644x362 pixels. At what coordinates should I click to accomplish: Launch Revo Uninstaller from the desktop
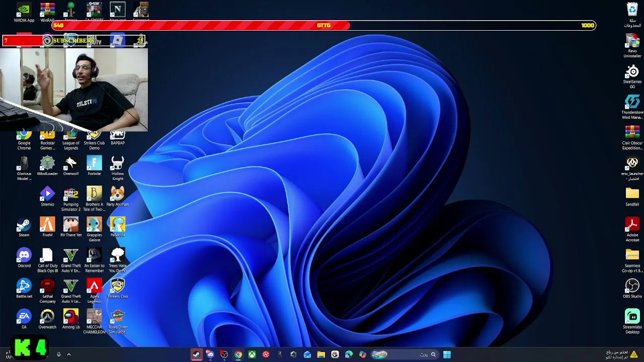click(x=632, y=46)
